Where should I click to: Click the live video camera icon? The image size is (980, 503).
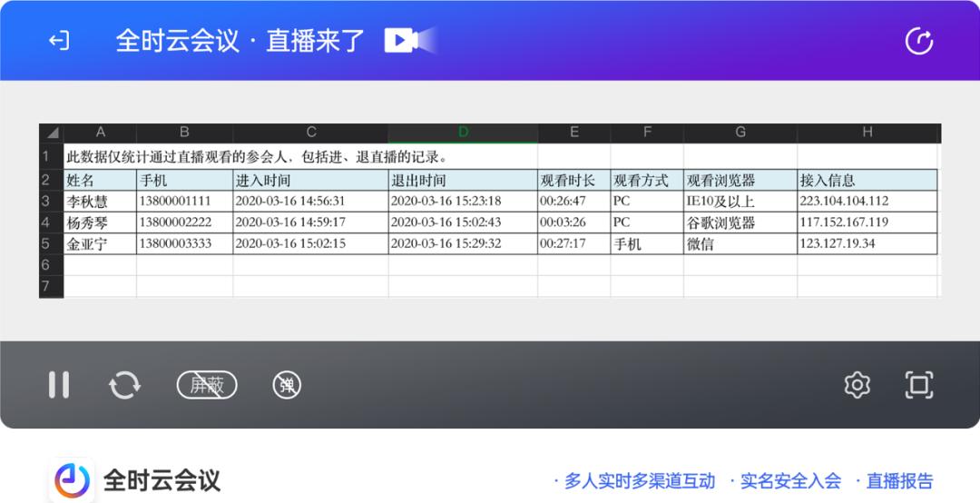409,41
